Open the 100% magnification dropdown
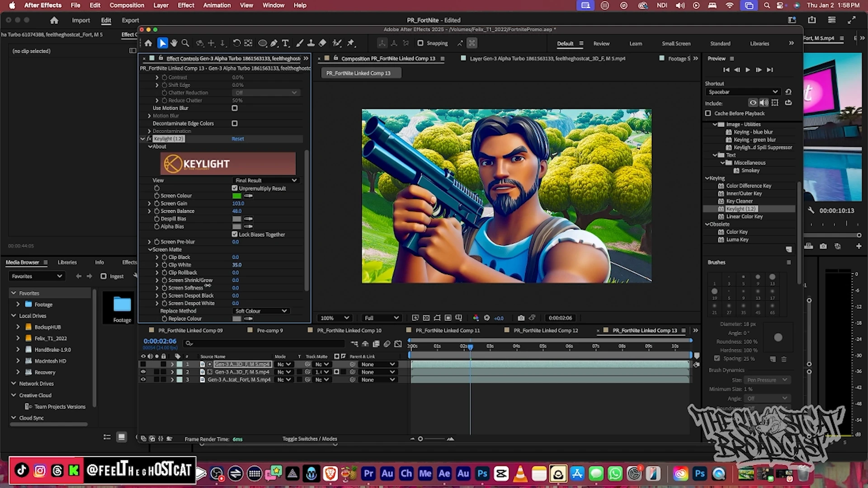The width and height of the screenshot is (868, 488). [335, 318]
